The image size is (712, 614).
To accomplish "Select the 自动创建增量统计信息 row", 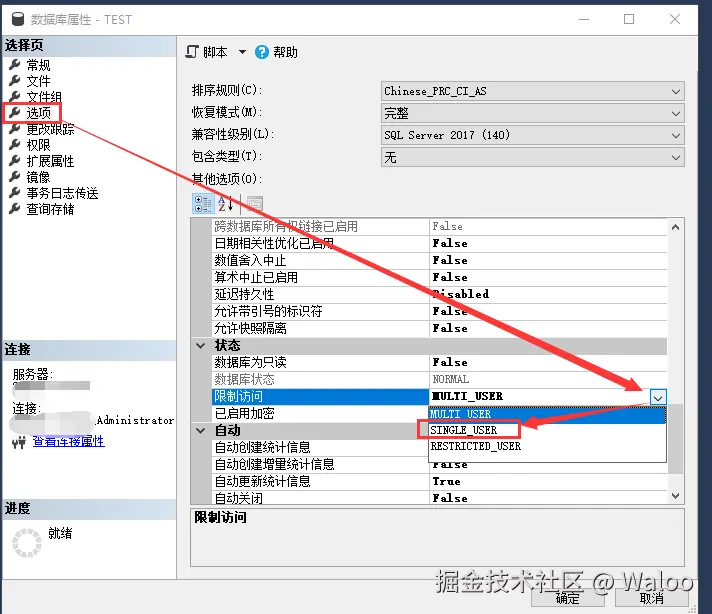I will point(321,464).
